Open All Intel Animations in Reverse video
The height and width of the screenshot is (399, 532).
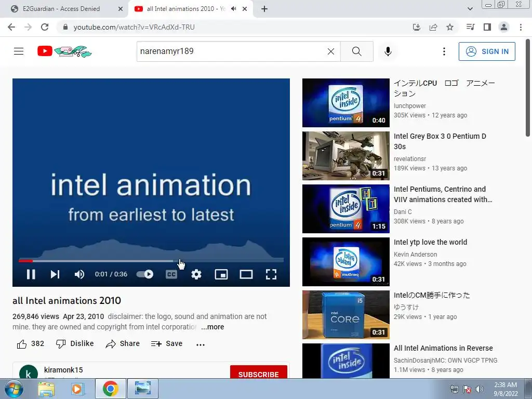click(x=443, y=348)
